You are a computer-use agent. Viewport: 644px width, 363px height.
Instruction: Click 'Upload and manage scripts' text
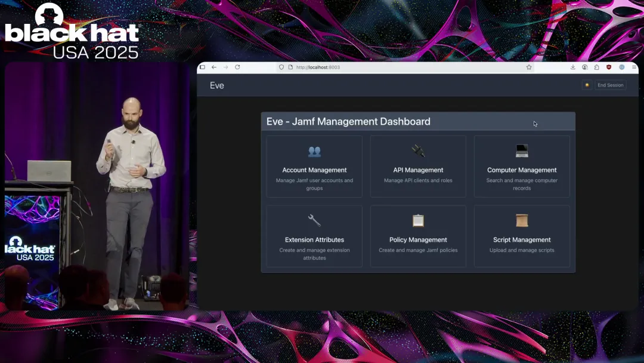point(522,250)
